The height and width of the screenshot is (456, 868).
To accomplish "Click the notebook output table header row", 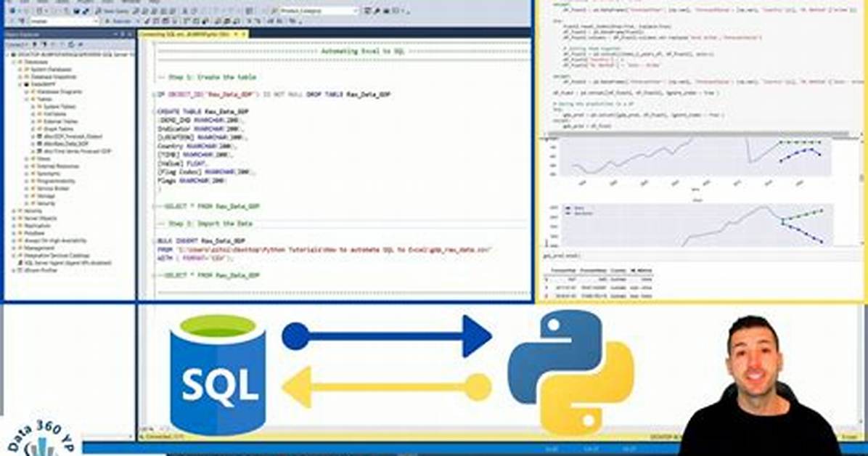I will tap(599, 271).
